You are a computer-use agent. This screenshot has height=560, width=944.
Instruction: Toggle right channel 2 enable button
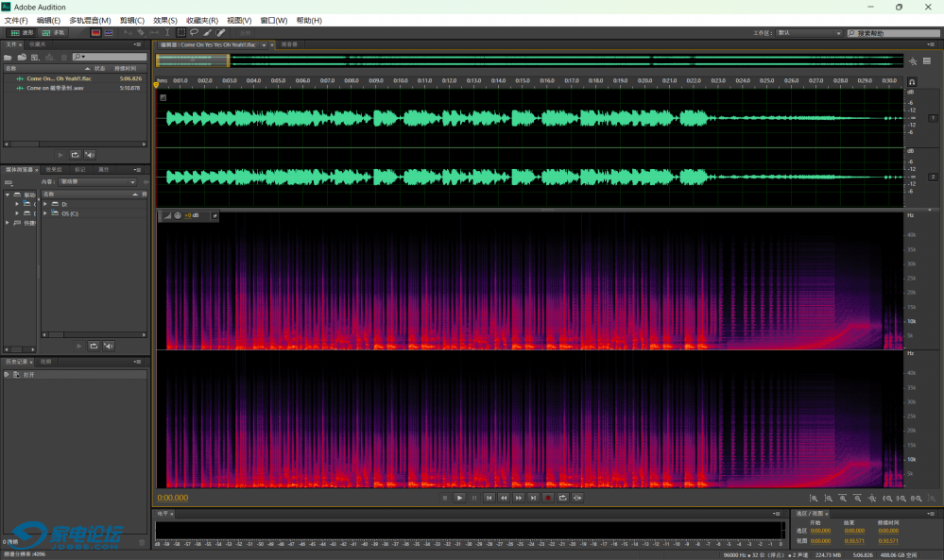[x=933, y=177]
